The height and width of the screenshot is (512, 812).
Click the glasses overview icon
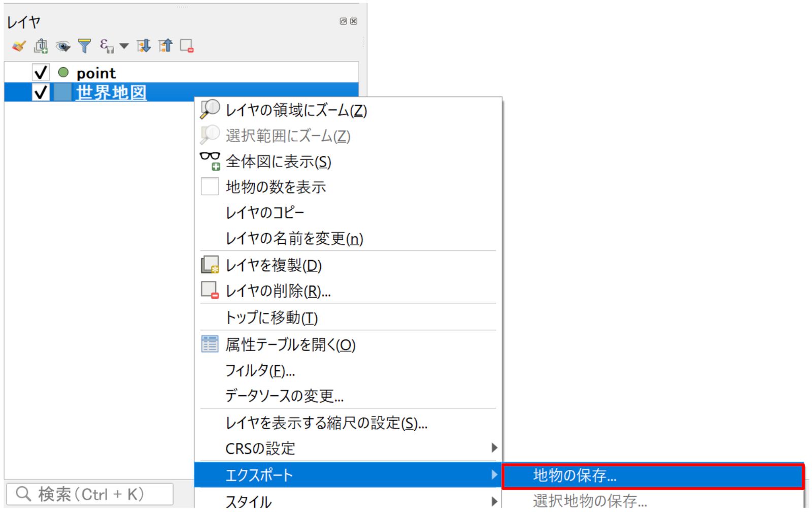click(210, 161)
